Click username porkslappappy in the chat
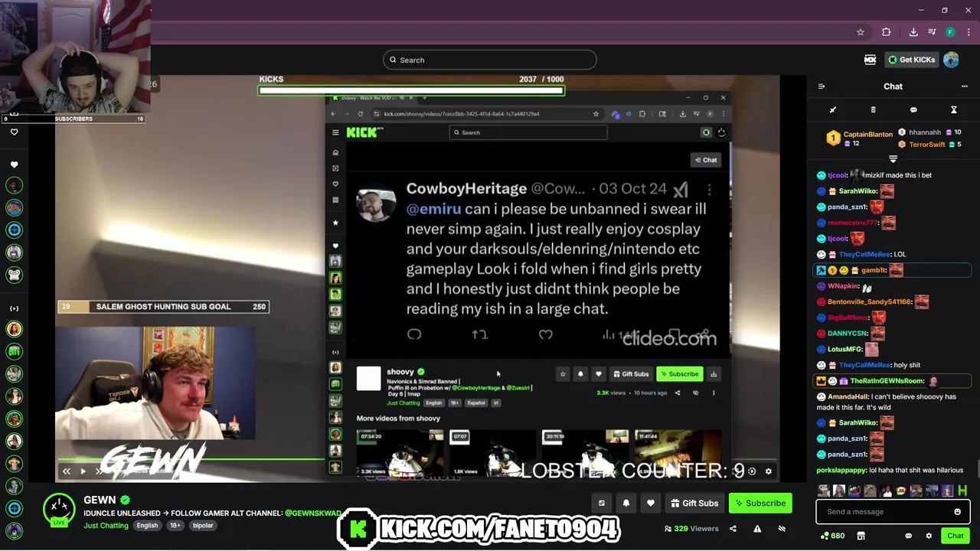Viewport: 980px width, 551px height. 841,470
